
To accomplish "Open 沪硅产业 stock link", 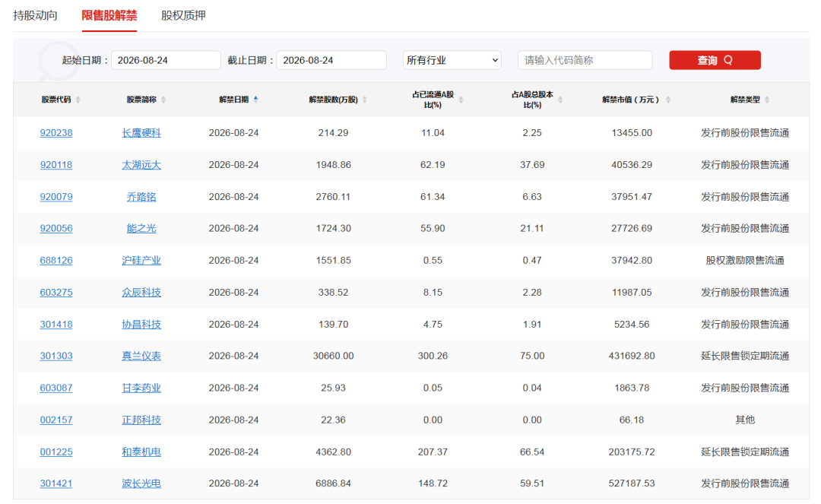I will click(141, 260).
